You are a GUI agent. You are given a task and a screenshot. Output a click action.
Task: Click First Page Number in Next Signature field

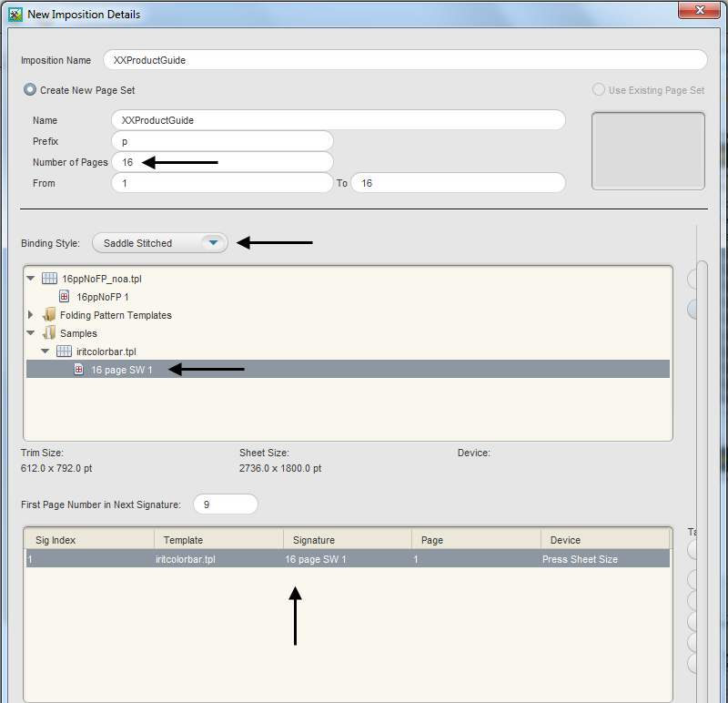[226, 504]
